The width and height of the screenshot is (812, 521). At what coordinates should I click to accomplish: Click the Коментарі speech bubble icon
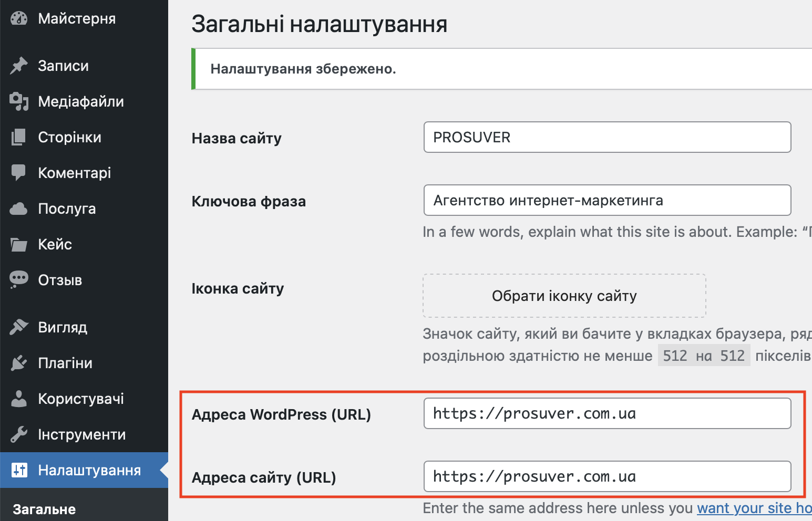point(19,172)
